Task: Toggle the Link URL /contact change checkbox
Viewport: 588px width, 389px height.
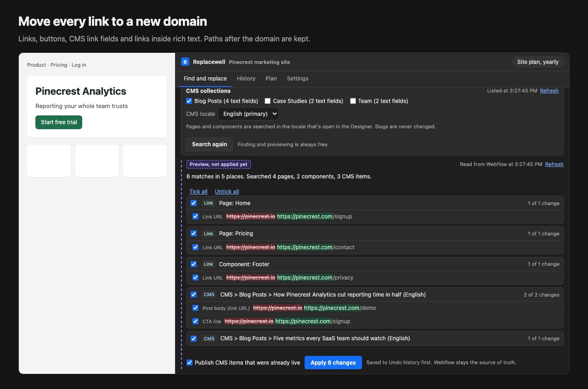Action: coord(196,247)
